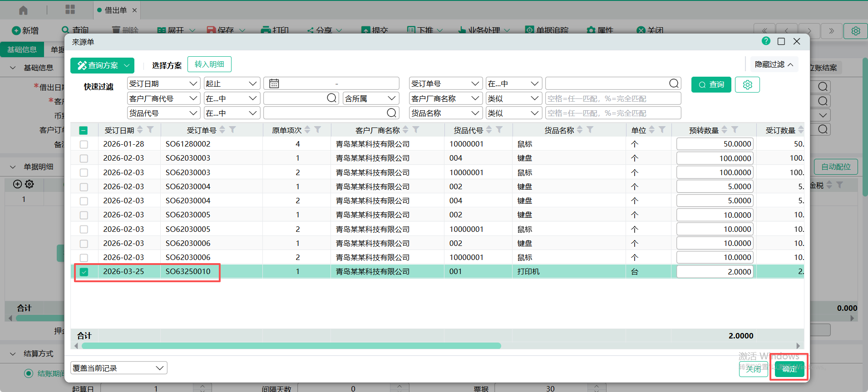Image resolution: width=868 pixels, height=392 pixels.
Task: Open the 含所属 dropdown
Action: pos(370,98)
